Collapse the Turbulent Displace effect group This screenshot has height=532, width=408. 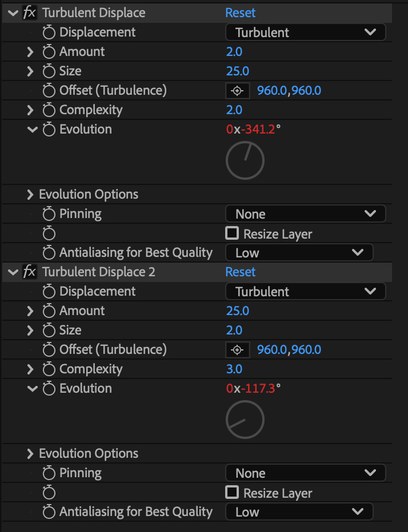click(13, 13)
